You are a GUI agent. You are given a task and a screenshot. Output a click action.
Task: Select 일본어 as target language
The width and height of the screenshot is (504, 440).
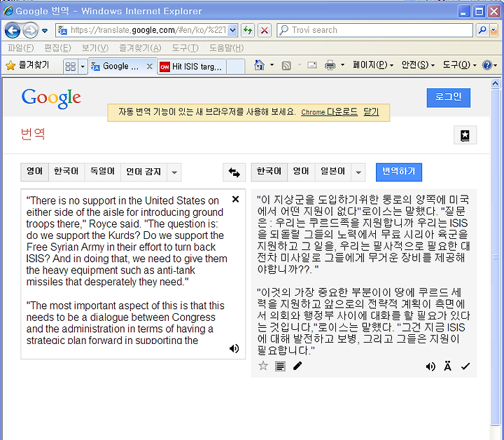click(x=333, y=172)
